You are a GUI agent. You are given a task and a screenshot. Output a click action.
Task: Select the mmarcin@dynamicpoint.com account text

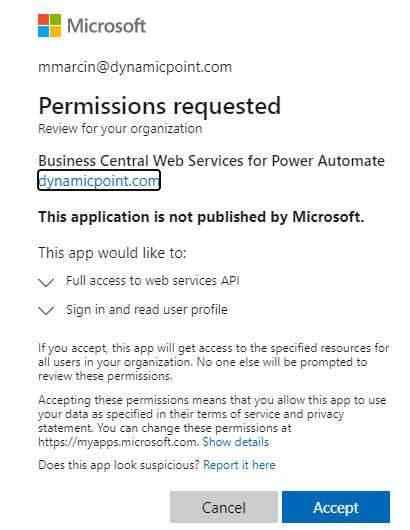click(x=135, y=67)
